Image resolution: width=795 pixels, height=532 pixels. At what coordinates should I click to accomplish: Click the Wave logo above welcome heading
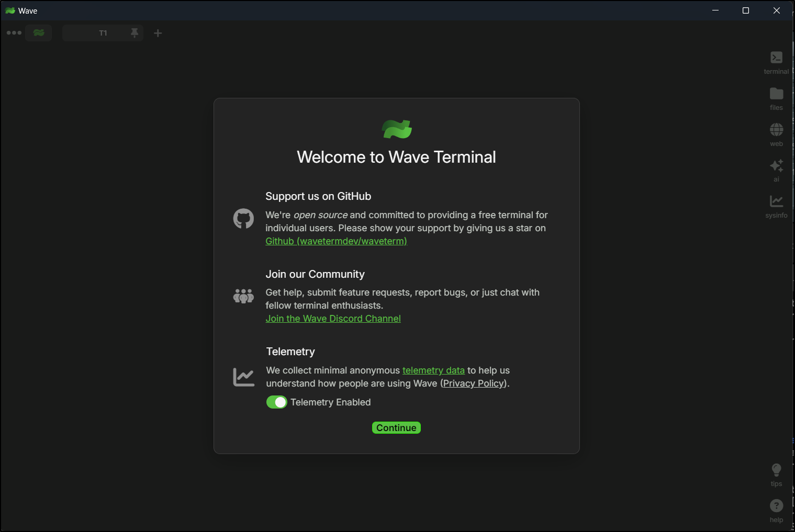397,129
